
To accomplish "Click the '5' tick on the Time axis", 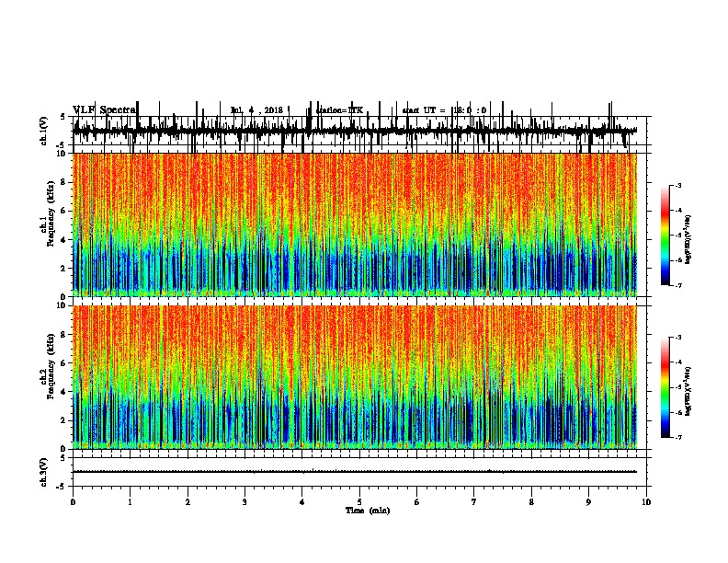I will [x=359, y=502].
